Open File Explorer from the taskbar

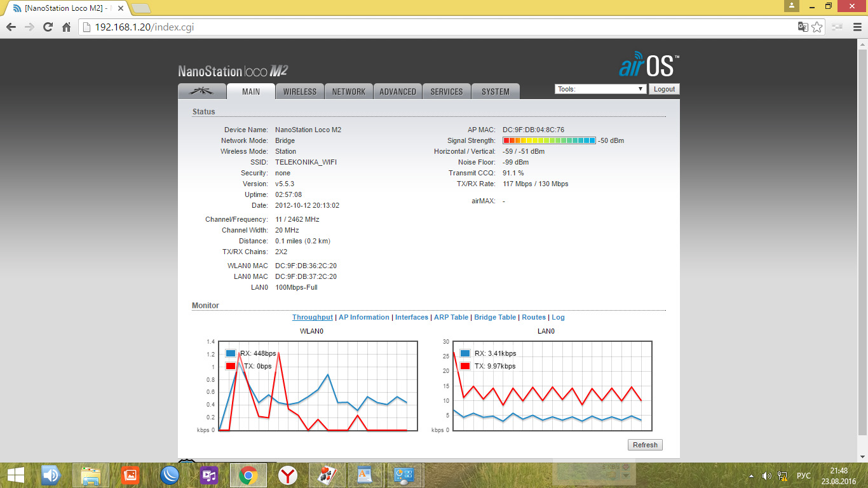pos(91,475)
